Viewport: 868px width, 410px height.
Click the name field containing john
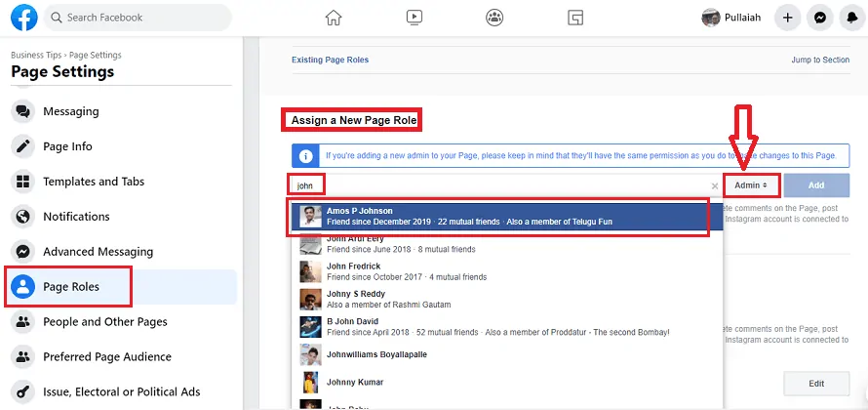point(506,185)
